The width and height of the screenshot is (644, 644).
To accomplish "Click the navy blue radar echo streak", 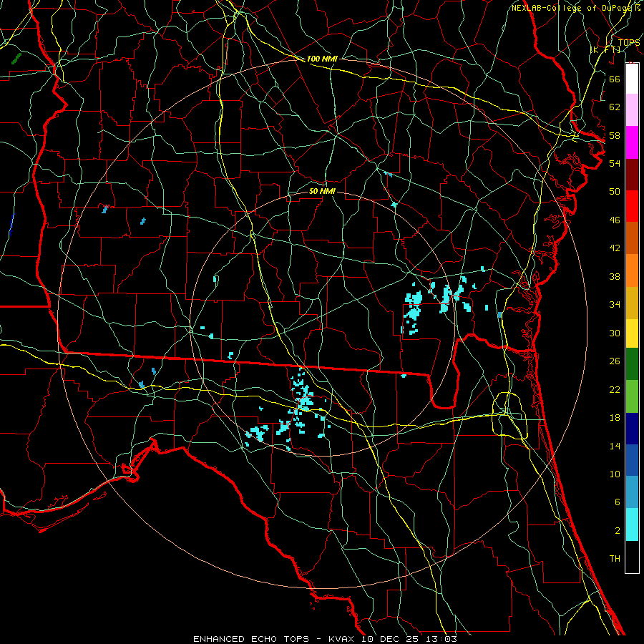I will [11, 224].
